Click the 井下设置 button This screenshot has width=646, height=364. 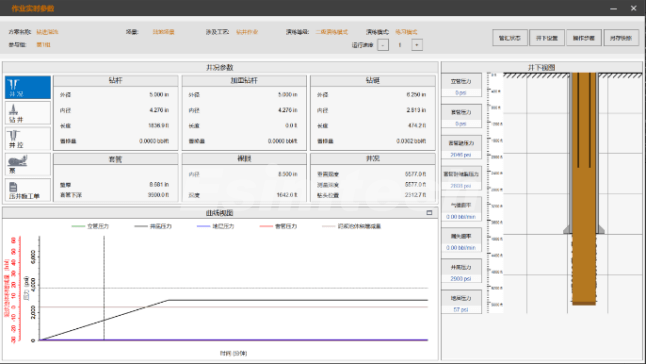pos(547,38)
